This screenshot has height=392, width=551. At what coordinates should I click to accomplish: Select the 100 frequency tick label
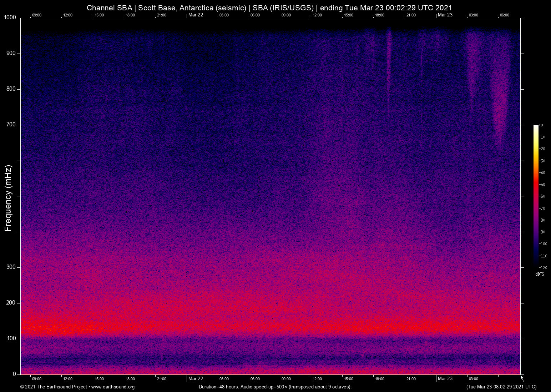point(11,338)
